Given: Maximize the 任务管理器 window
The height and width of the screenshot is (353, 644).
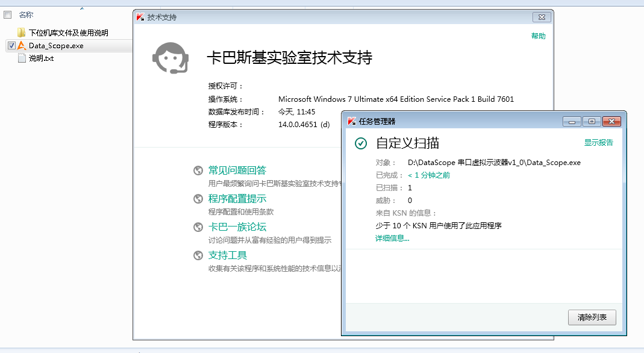Looking at the screenshot, I should (592, 122).
